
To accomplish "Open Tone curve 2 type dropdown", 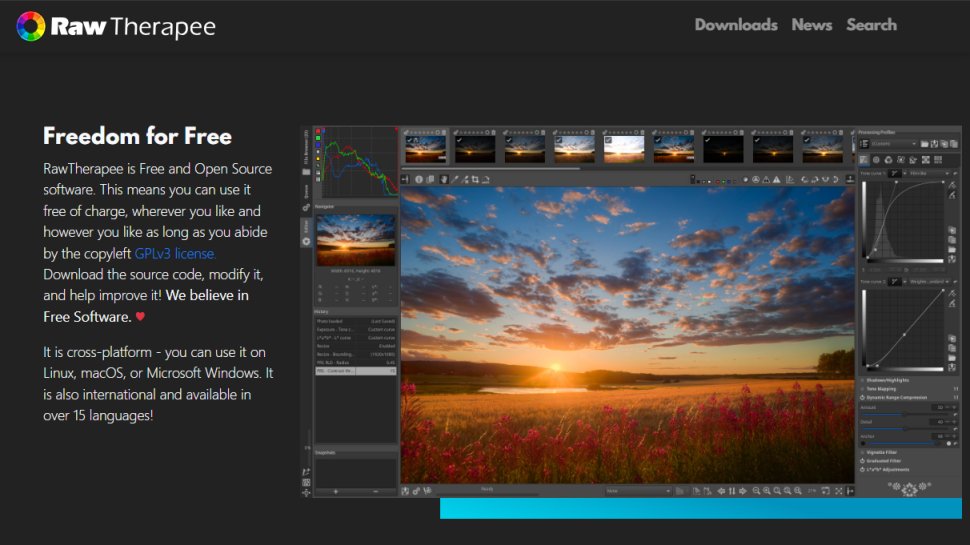I will coord(898,281).
